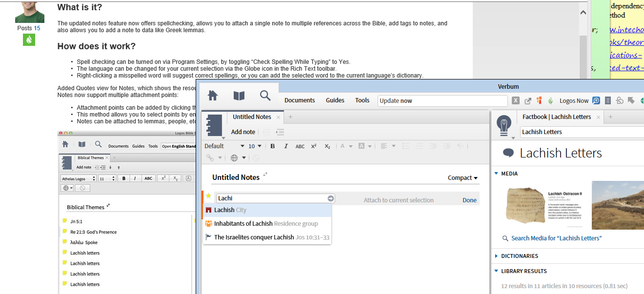Select the Untitled Notes tab
This screenshot has width=644, height=294.
pyautogui.click(x=252, y=117)
